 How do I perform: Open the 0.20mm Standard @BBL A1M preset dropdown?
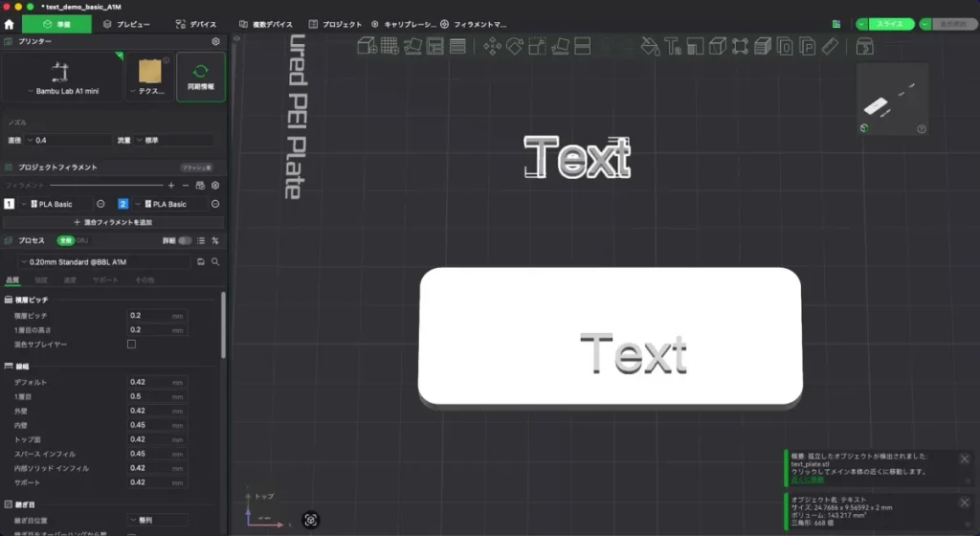pos(103,261)
